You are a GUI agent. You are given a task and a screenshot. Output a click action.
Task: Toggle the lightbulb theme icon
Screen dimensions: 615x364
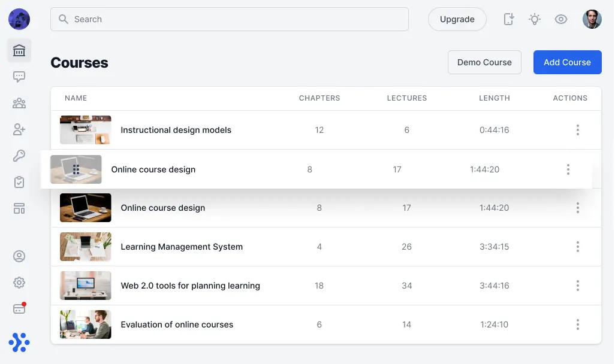tap(535, 19)
